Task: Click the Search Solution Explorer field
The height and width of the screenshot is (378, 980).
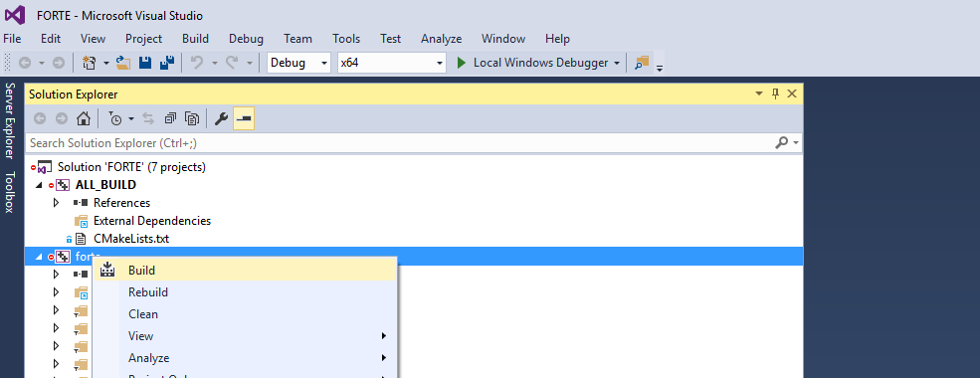Action: pyautogui.click(x=400, y=143)
